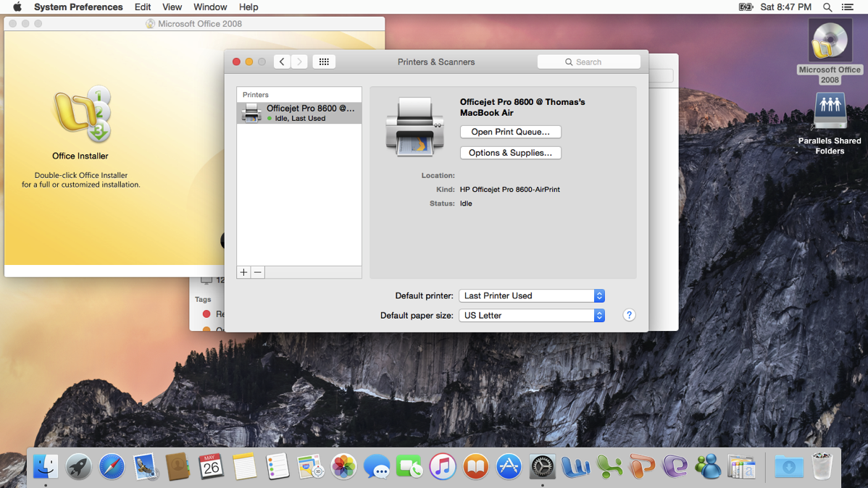
Task: Open Messages bubble in the Dock
Action: click(x=377, y=466)
